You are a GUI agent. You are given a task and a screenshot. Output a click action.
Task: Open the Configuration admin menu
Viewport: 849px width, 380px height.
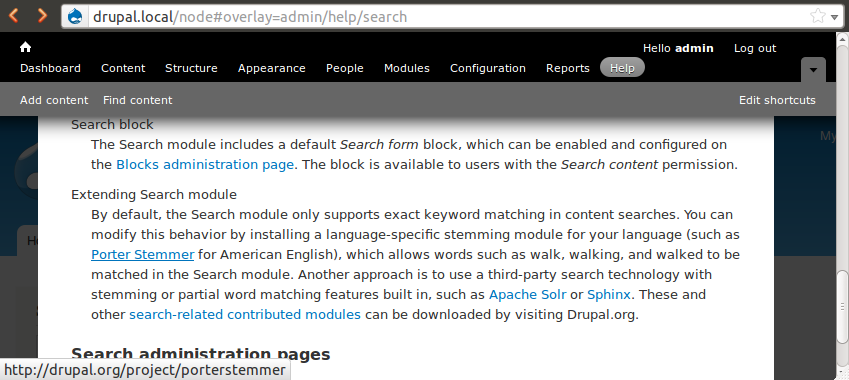tap(488, 68)
